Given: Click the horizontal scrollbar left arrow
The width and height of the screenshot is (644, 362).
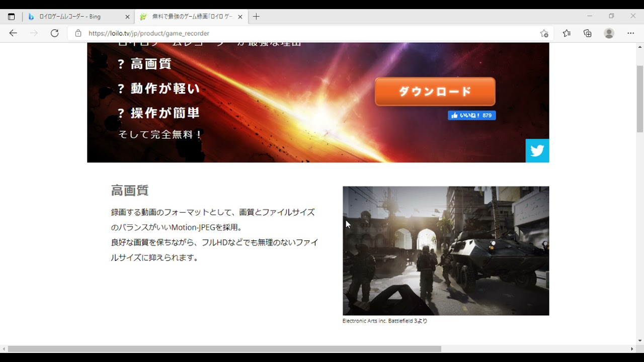Looking at the screenshot, I should (x=4, y=349).
